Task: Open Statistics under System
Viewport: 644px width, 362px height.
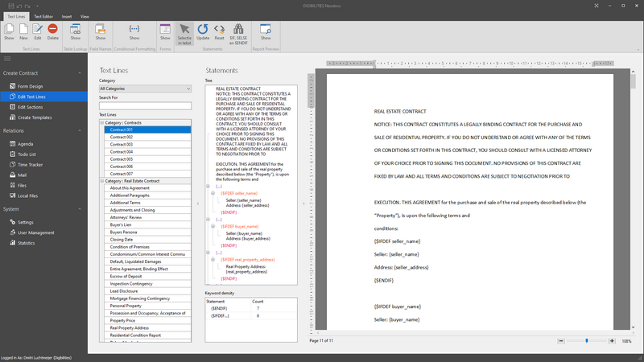Action: pos(26,243)
